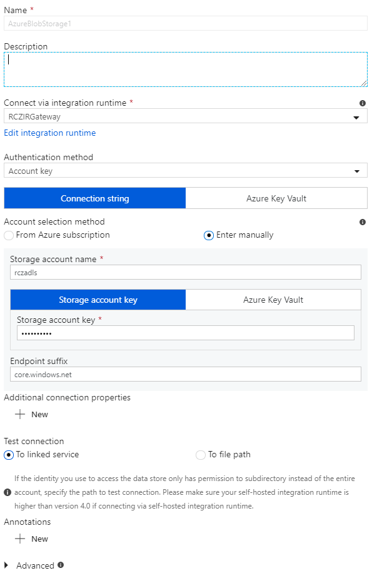The image size is (377, 588).
Task: Select Storage account key tab
Action: (x=98, y=300)
